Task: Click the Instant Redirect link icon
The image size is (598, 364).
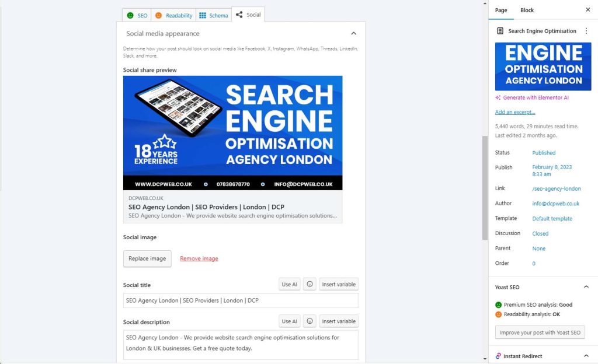Action: [x=498, y=356]
